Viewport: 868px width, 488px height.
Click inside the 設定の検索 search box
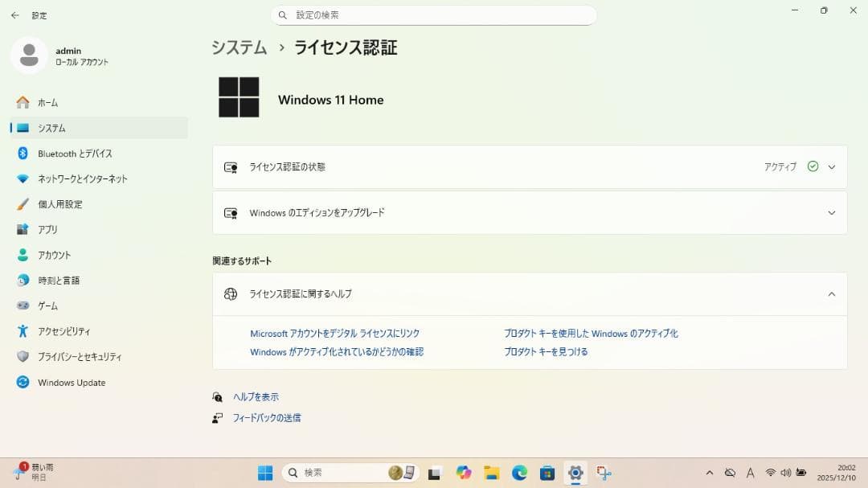pyautogui.click(x=434, y=15)
